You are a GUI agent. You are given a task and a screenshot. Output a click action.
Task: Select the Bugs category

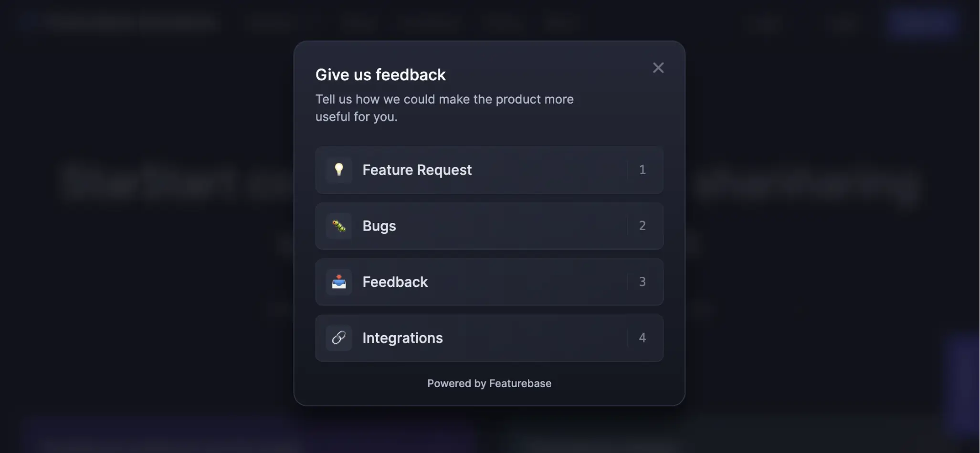[489, 226]
